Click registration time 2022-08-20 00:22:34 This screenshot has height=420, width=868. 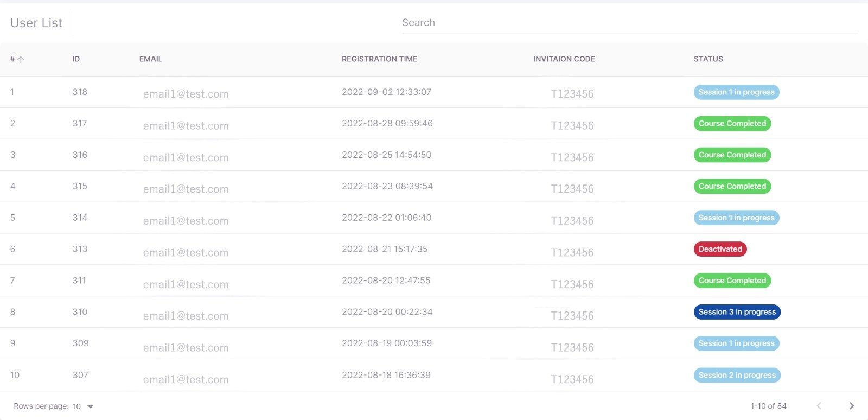[x=387, y=312]
